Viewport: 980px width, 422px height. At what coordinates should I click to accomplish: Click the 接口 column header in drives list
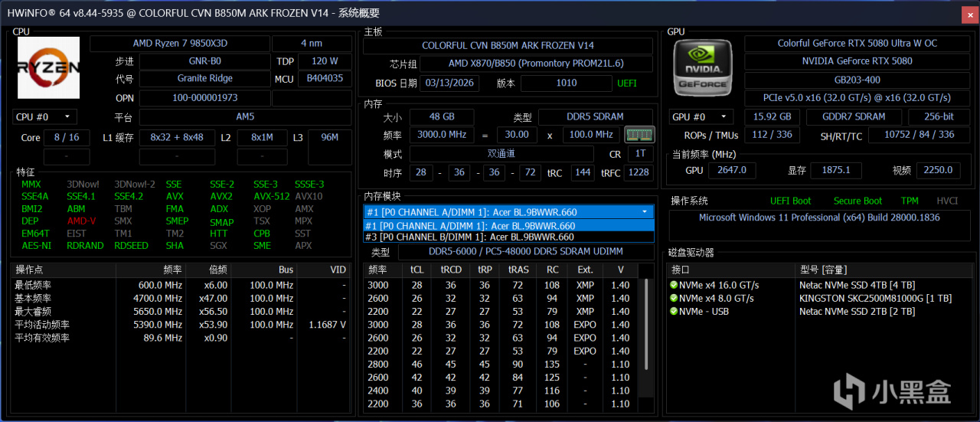(730, 270)
